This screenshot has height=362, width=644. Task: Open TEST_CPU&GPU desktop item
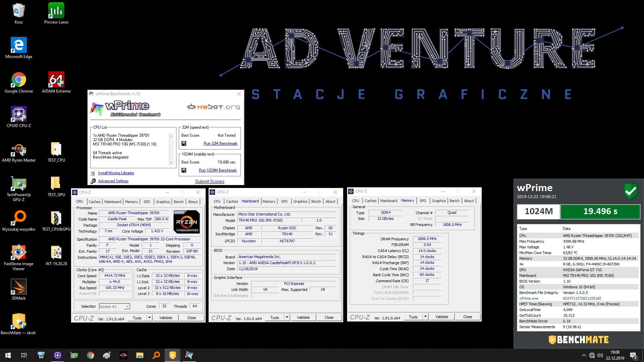coord(56,221)
